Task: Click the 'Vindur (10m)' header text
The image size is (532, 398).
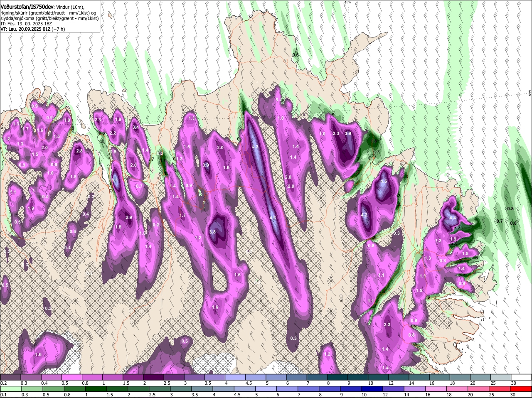Action: pyautogui.click(x=70, y=7)
